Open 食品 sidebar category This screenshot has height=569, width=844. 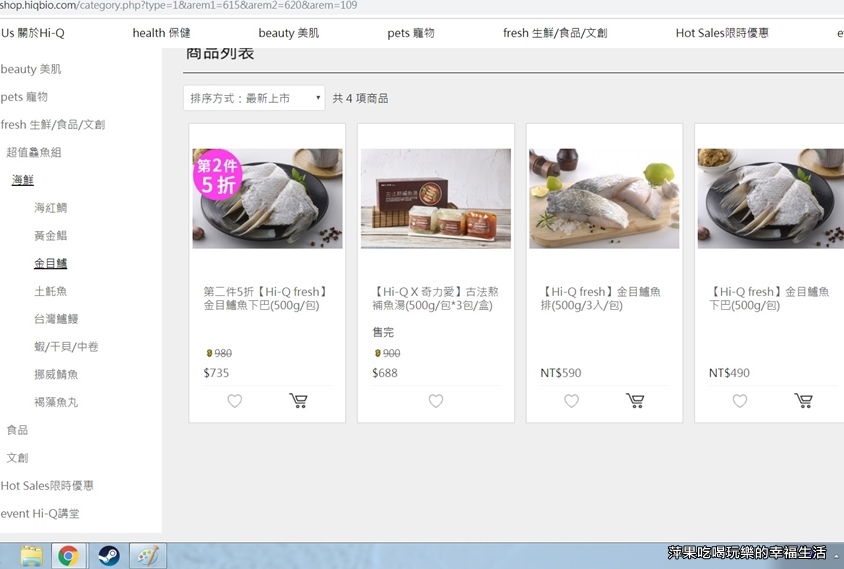[x=17, y=430]
